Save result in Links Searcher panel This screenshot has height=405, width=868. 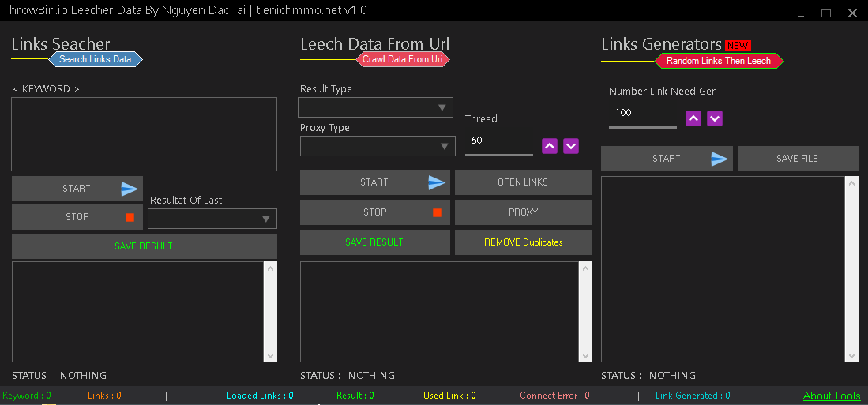[x=144, y=246]
